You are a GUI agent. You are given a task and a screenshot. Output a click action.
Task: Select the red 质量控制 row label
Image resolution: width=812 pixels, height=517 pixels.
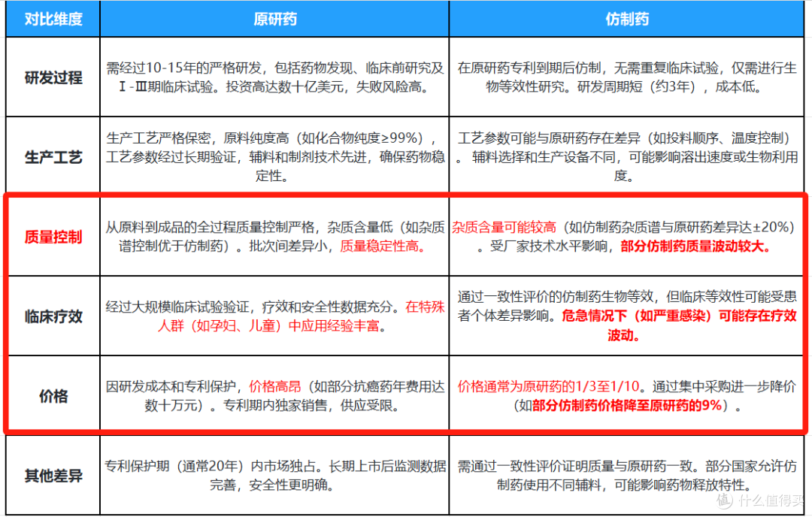pyautogui.click(x=53, y=237)
